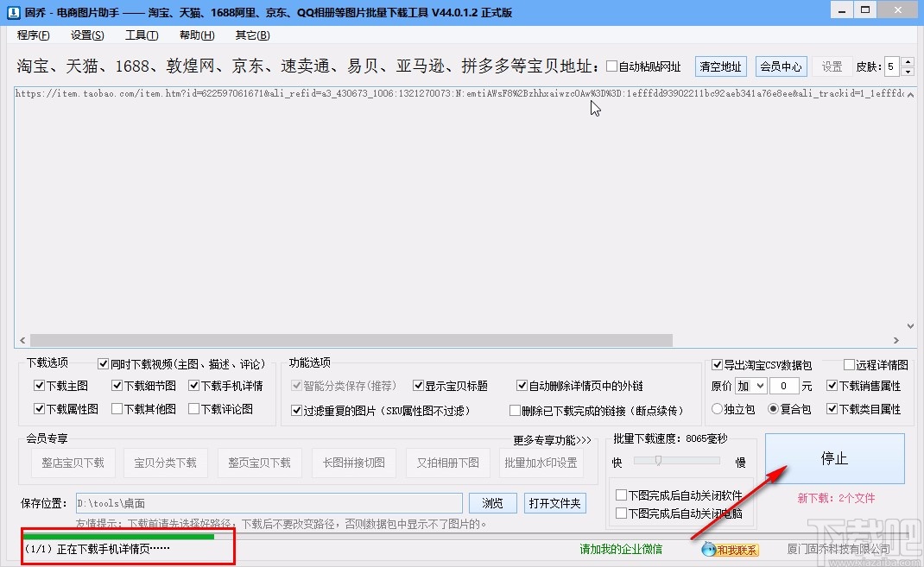Click the 新下载: 2个文件 text
924x567 pixels.
point(836,498)
